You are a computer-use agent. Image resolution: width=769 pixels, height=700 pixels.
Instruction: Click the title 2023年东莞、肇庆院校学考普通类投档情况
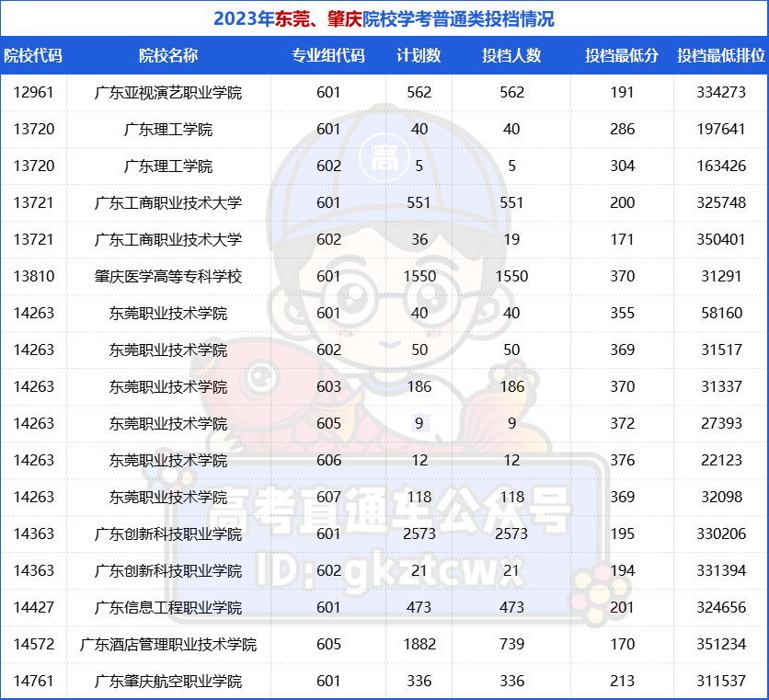(384, 19)
